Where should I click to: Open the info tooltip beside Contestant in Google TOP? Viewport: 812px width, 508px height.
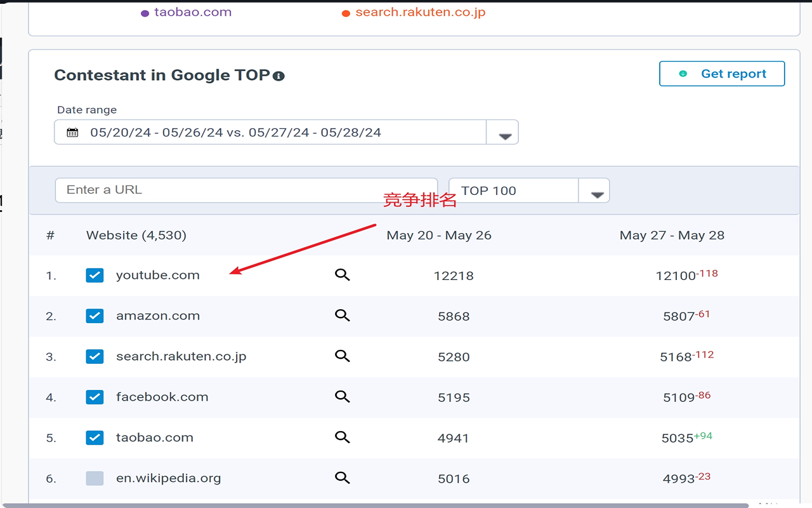[x=279, y=75]
